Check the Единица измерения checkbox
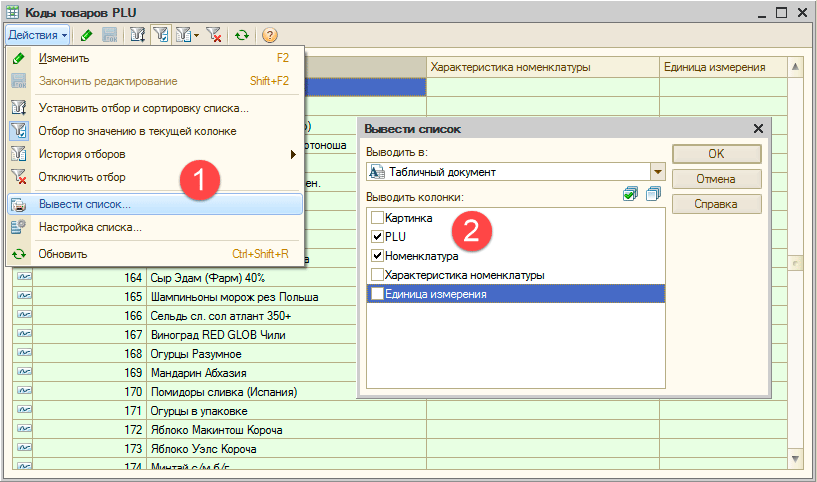The height and width of the screenshot is (482, 817). point(377,294)
